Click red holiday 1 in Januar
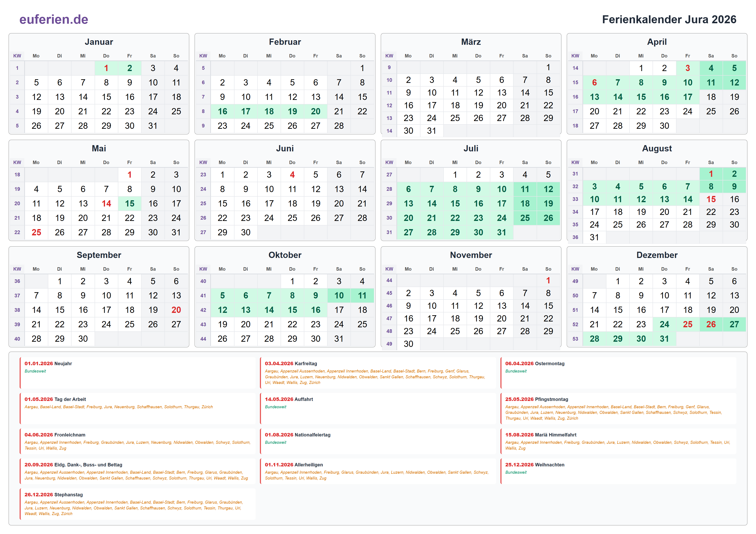Image resolution: width=756 pixels, height=534 pixels. click(106, 68)
